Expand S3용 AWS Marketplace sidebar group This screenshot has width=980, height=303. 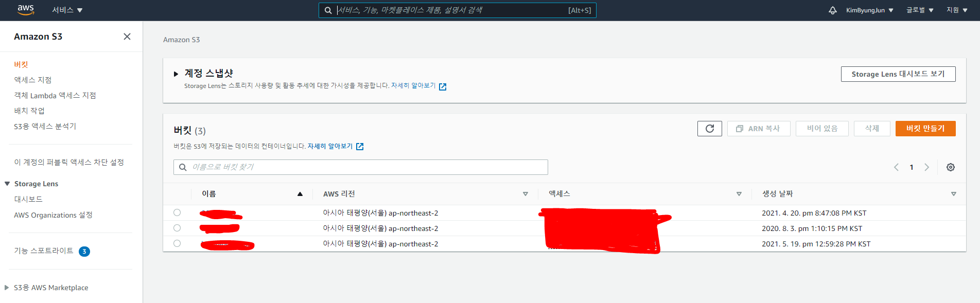(x=7, y=288)
